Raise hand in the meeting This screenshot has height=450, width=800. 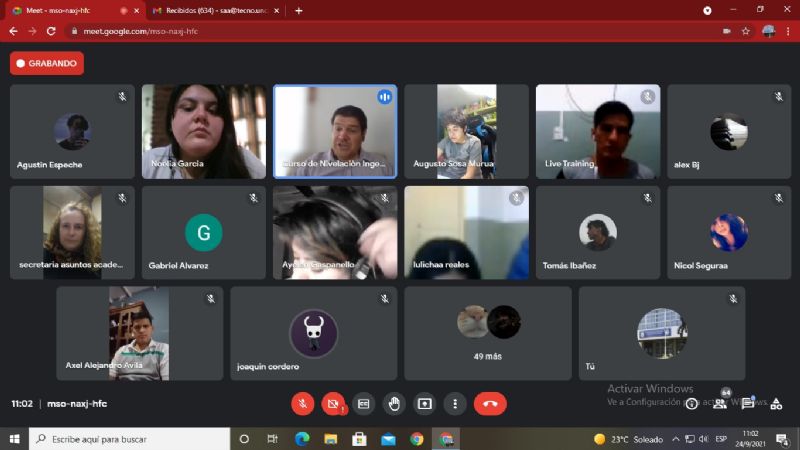tap(394, 404)
